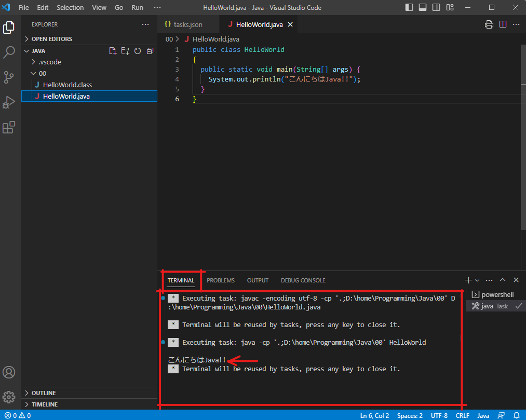Toggle the bottom panel layout button
The width and height of the screenshot is (526, 420).
coord(423,8)
